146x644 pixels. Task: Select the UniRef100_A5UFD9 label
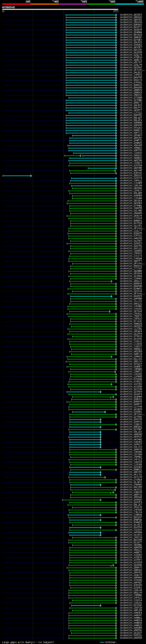click(x=131, y=638)
